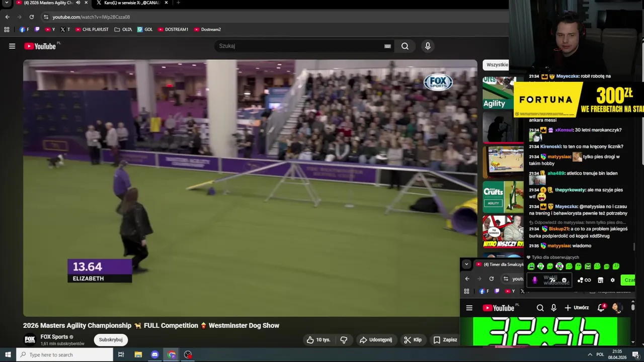Open the Windows Start menu
This screenshot has width=644, height=362.
coord(8,355)
